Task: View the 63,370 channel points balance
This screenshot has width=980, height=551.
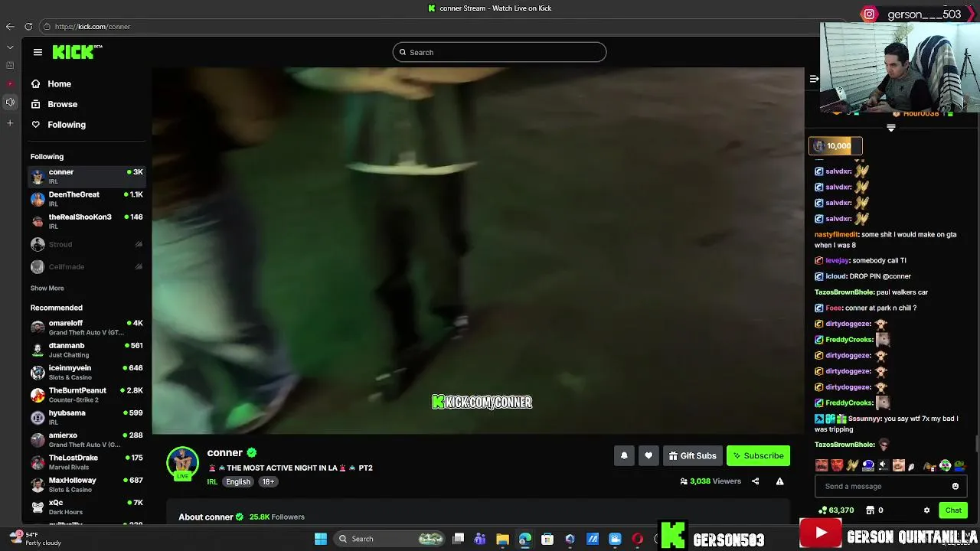Action: point(836,510)
